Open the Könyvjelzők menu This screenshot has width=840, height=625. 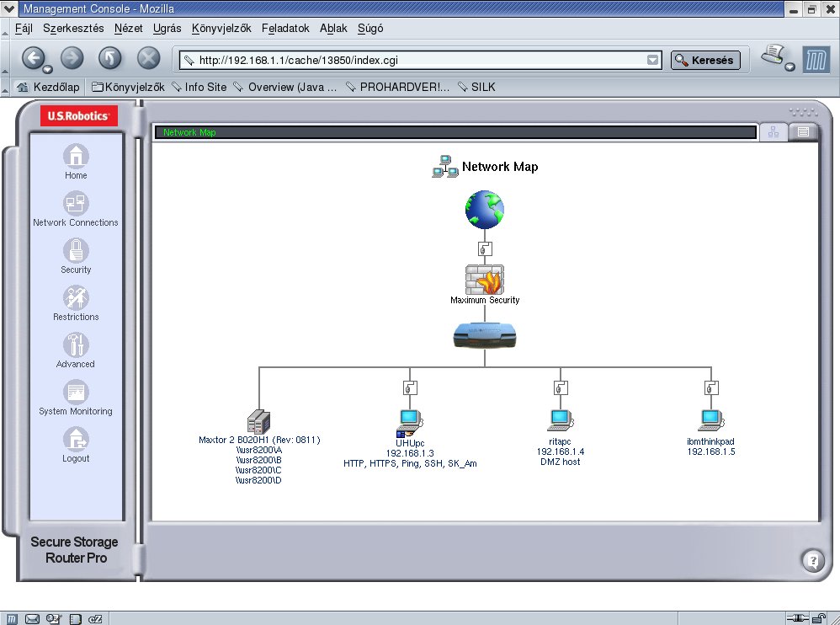click(221, 29)
